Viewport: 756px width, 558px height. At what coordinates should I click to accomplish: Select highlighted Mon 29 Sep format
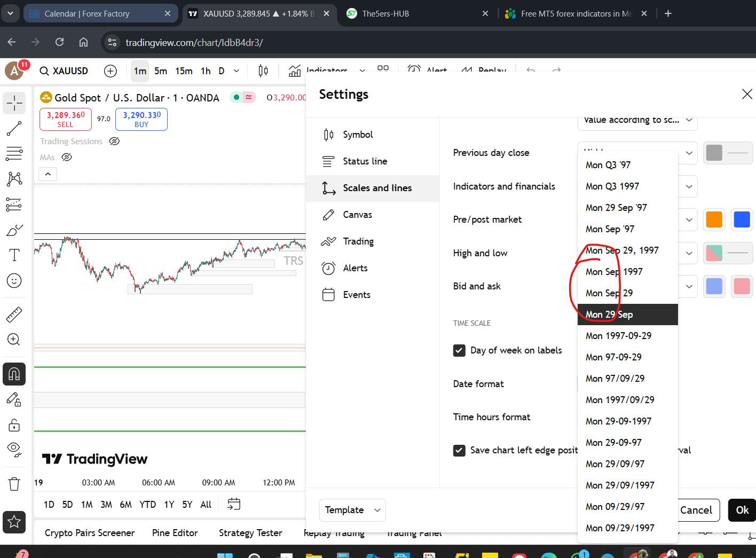pos(628,315)
